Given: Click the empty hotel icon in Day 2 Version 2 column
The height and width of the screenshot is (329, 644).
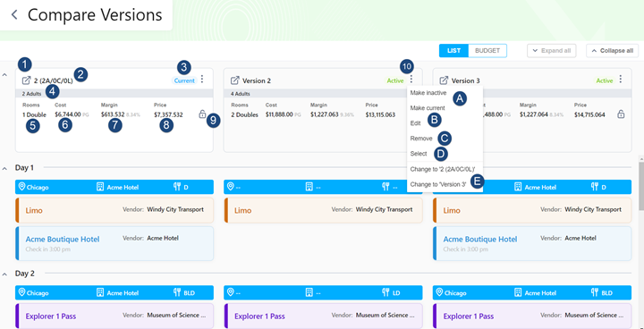Looking at the screenshot, I should [x=309, y=292].
